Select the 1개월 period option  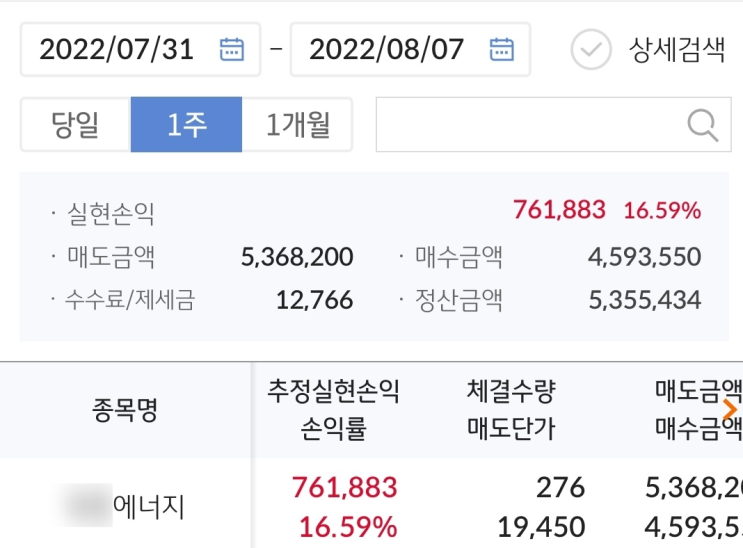click(x=297, y=125)
